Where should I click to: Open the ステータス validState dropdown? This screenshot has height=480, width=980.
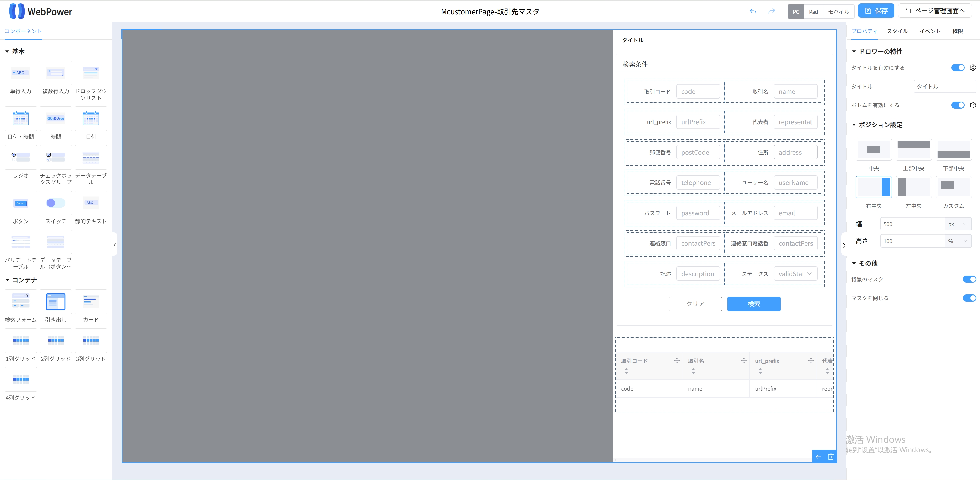click(x=795, y=274)
